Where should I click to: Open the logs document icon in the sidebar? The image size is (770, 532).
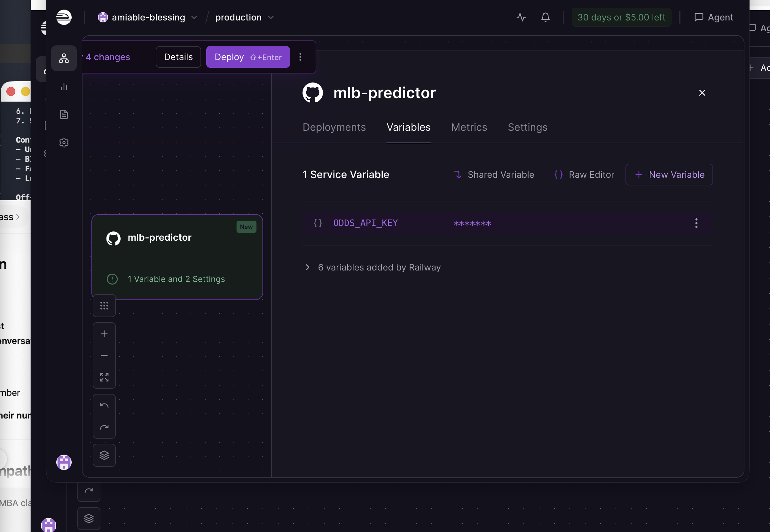coord(64,114)
